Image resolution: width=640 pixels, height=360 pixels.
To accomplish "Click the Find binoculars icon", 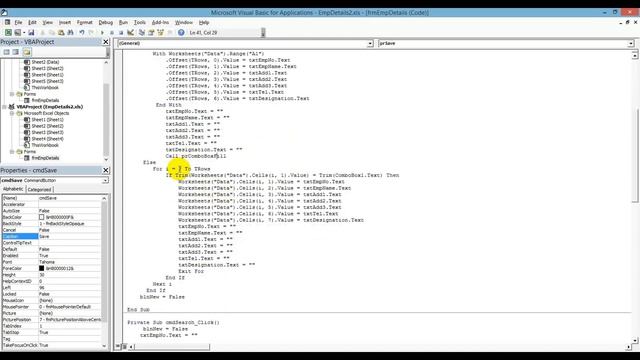I will click(x=70, y=33).
